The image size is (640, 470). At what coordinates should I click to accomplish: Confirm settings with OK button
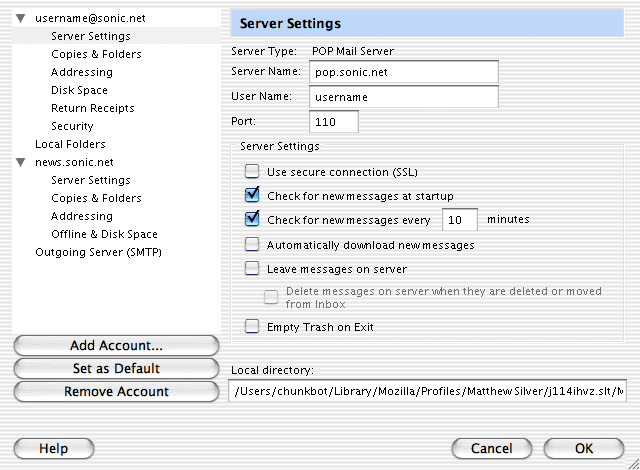(584, 448)
